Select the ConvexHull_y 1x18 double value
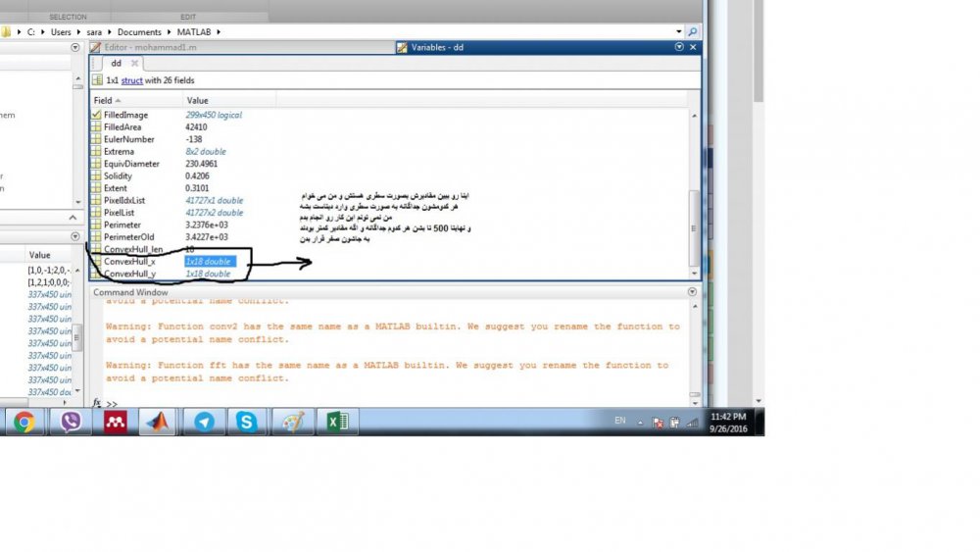The image size is (980, 552). tap(208, 275)
